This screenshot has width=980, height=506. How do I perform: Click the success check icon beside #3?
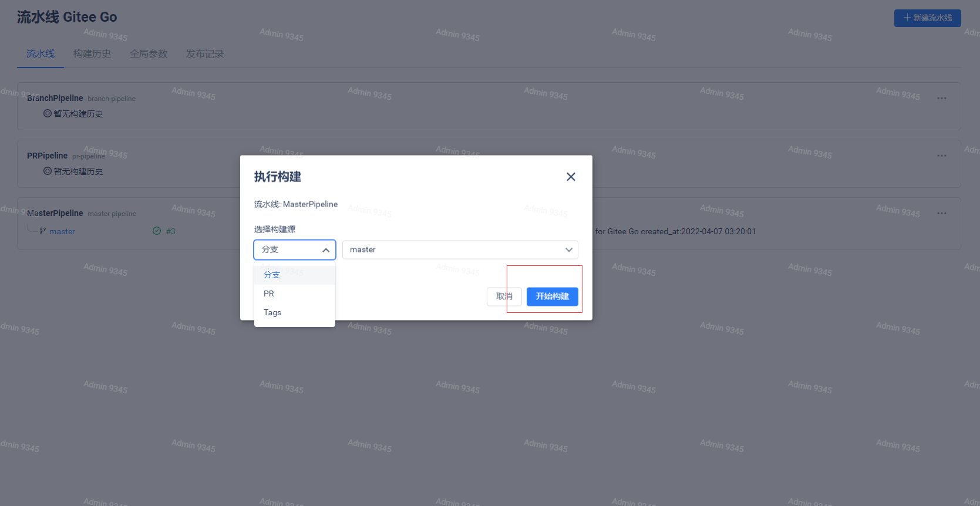click(157, 231)
